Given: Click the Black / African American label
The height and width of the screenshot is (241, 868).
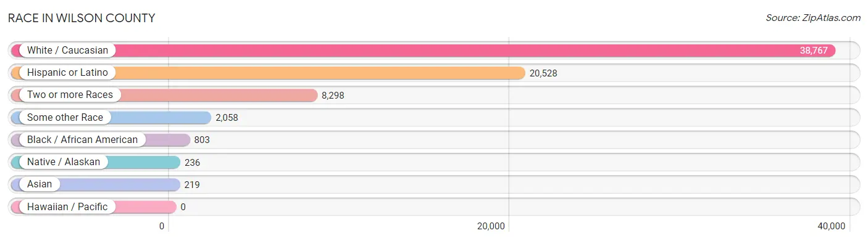Looking at the screenshot, I should click(x=82, y=140).
